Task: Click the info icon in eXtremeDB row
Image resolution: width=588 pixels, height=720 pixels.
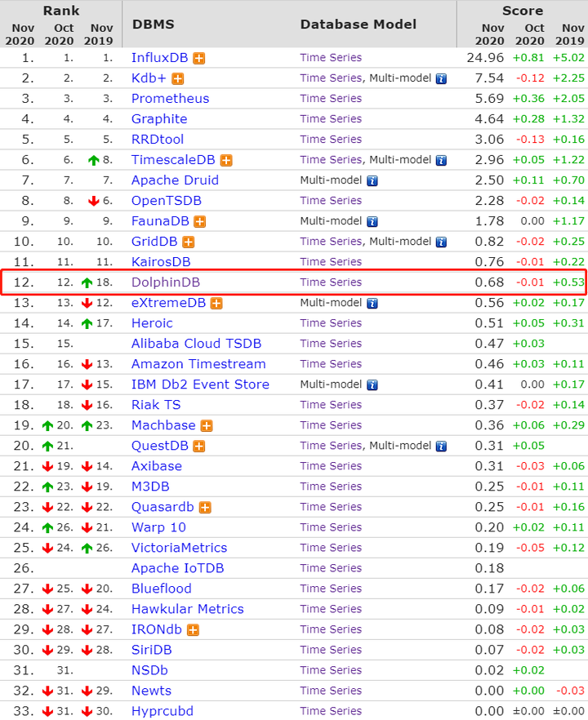Action: 372,304
